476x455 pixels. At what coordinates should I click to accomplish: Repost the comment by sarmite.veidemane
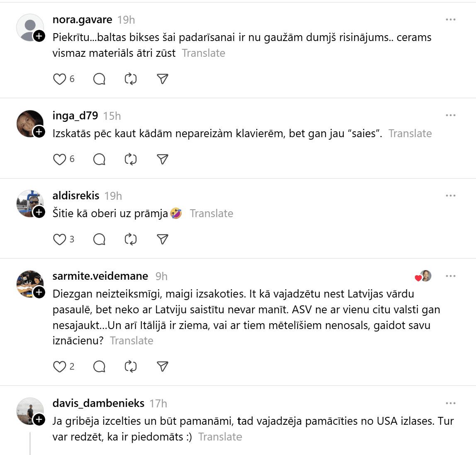[x=131, y=367]
